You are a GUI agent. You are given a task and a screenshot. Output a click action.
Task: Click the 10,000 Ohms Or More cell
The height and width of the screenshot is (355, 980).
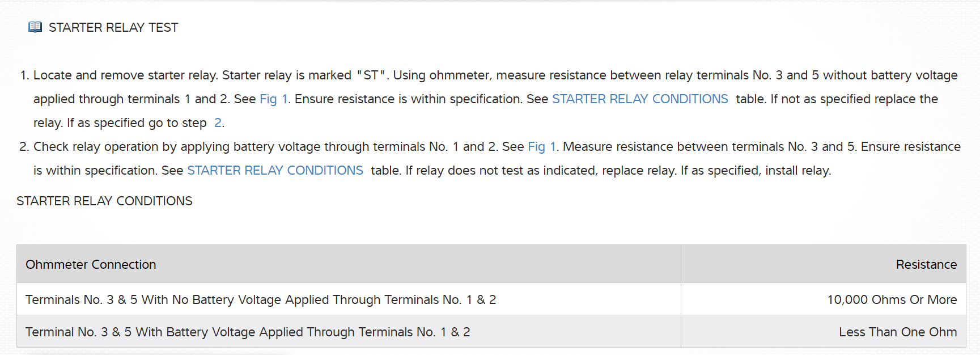(x=892, y=300)
